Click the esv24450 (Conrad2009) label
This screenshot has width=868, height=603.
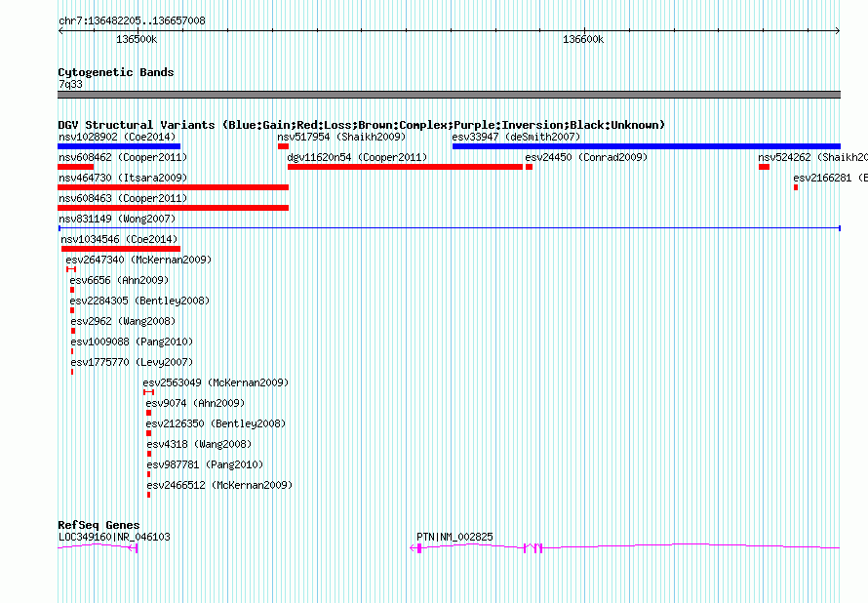pyautogui.click(x=586, y=157)
